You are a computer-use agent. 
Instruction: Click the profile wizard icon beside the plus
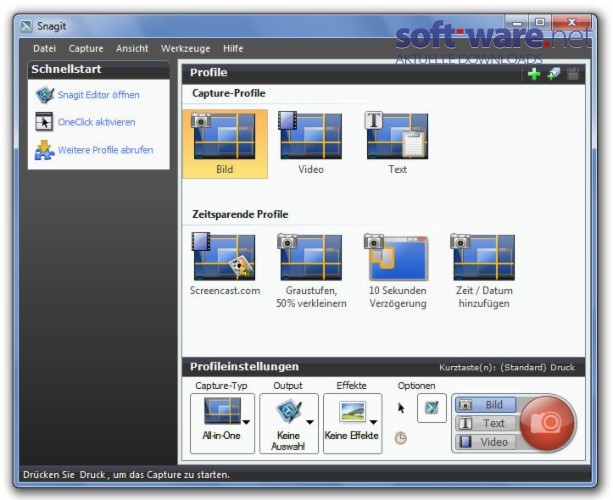click(554, 73)
